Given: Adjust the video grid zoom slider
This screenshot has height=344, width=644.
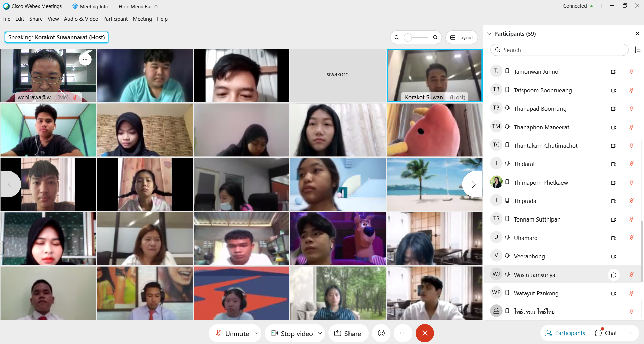Looking at the screenshot, I should click(x=408, y=37).
